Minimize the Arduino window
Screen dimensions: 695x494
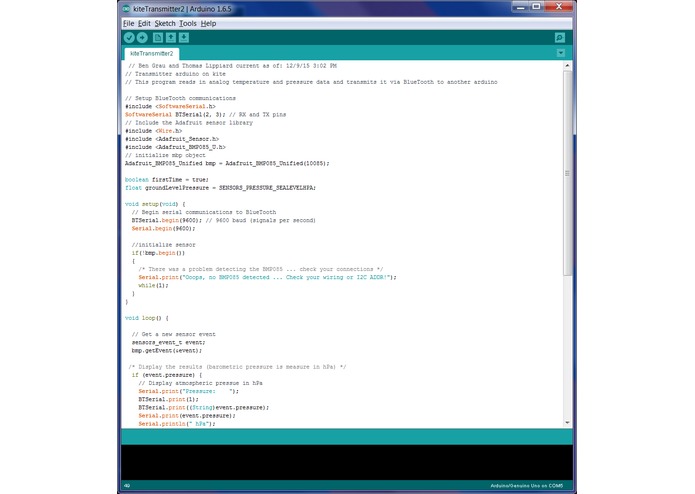(520, 7)
